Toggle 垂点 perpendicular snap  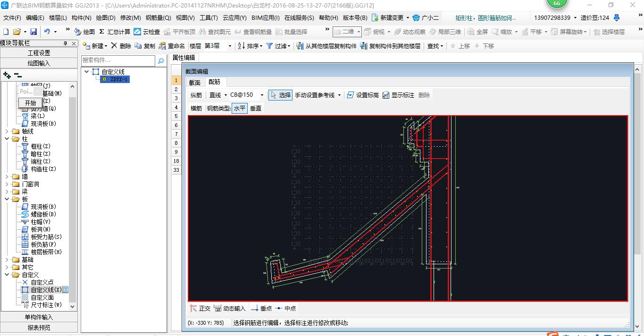click(261, 308)
